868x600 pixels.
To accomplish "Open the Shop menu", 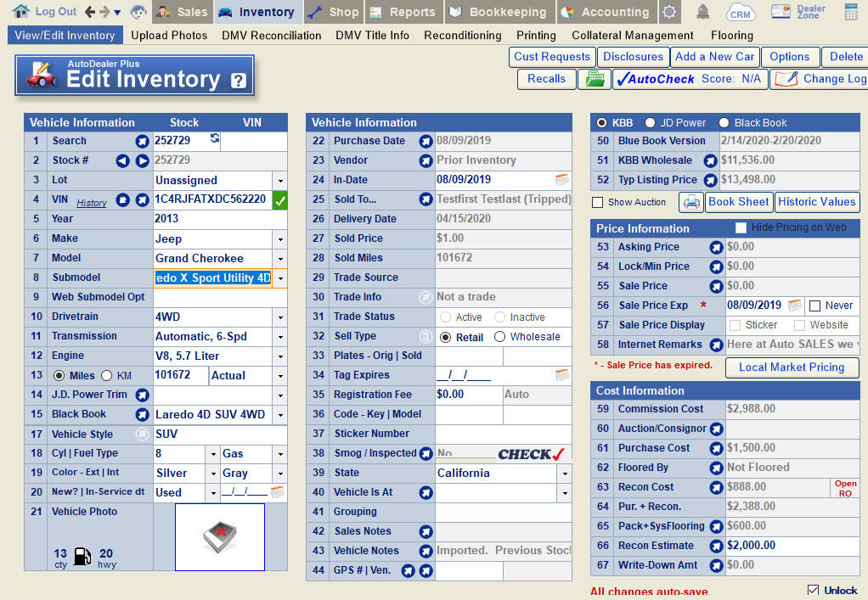I will click(333, 12).
